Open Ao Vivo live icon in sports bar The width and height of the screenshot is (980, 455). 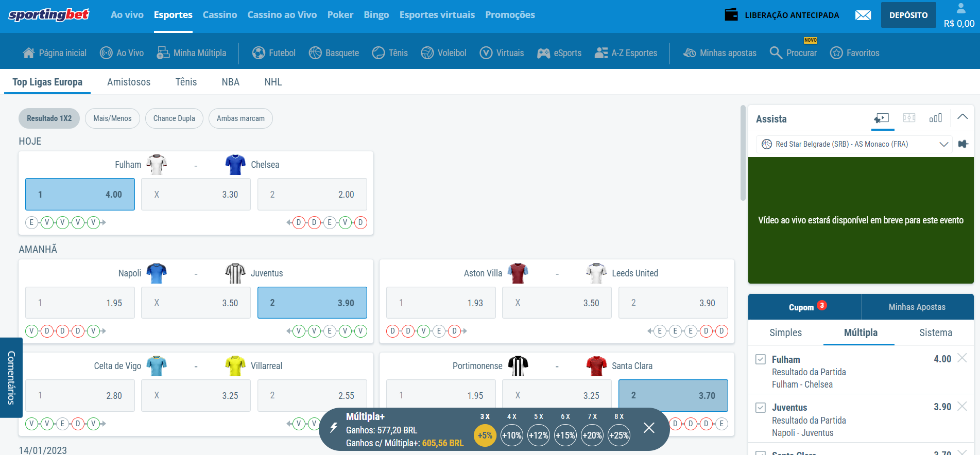[106, 53]
